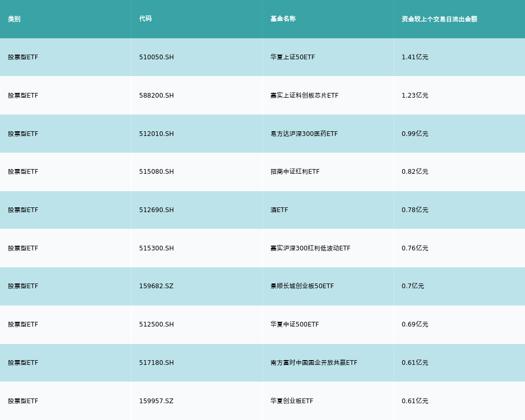
Task: Click 股票型ETF in the 517180.SH row
Action: [x=23, y=363]
